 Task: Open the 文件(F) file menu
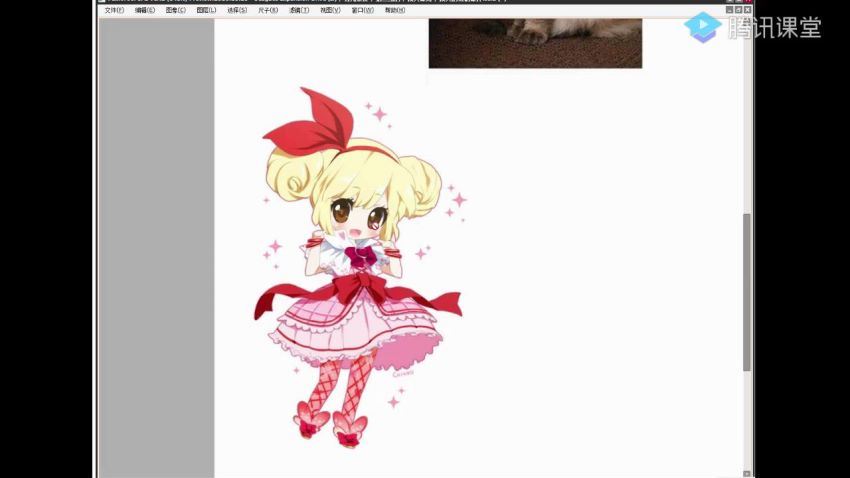click(x=114, y=10)
